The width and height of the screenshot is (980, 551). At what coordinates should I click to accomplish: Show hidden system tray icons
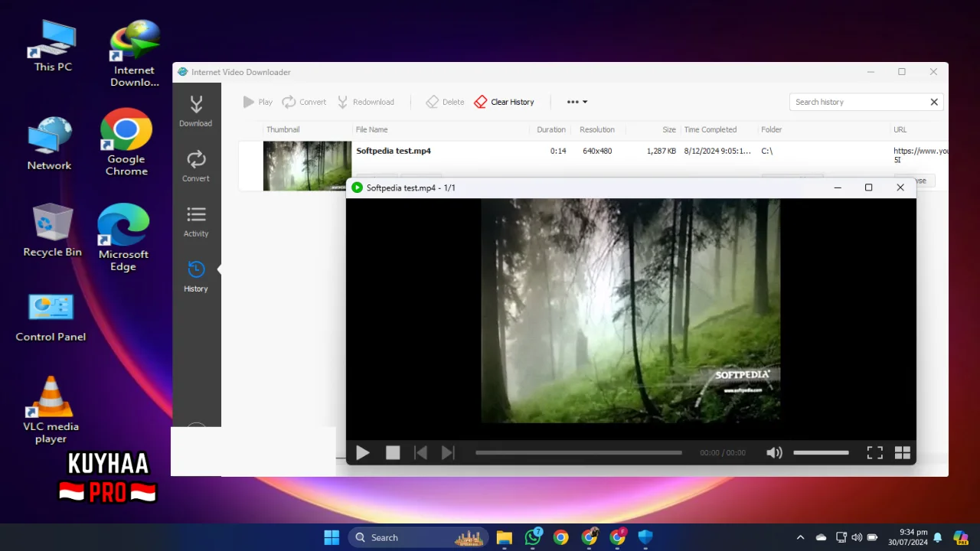pos(801,537)
